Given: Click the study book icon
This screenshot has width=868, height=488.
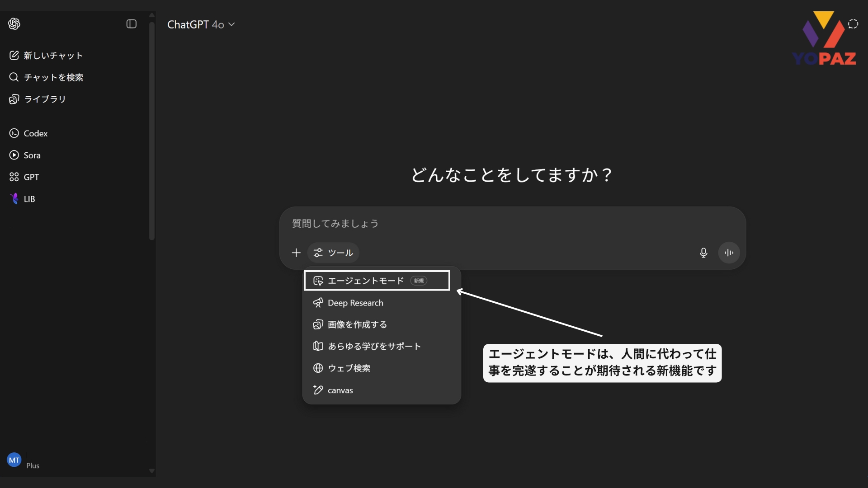Looking at the screenshot, I should click(318, 346).
